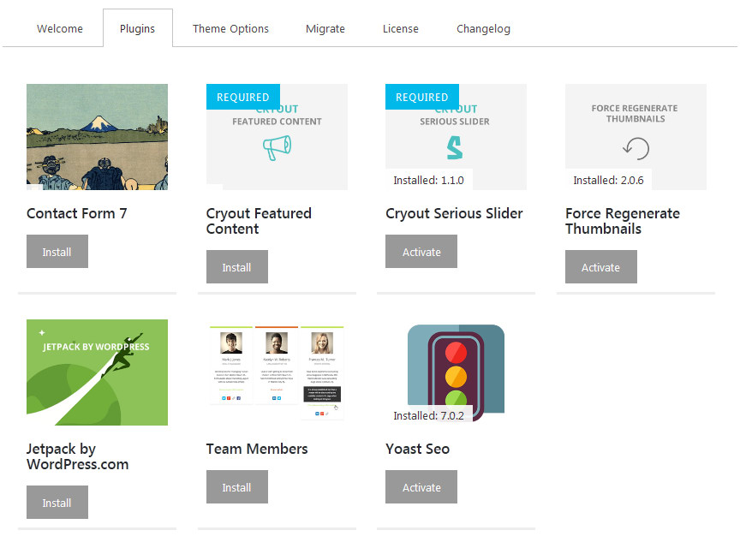Click the Team Members title
The width and height of the screenshot is (740, 560).
click(257, 449)
